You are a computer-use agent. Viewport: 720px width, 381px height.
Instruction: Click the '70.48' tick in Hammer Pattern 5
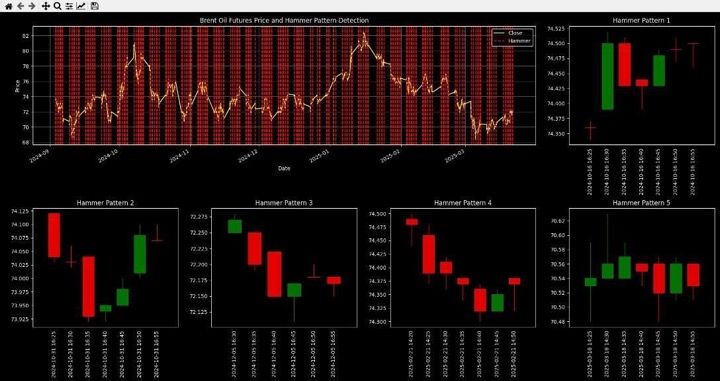559,322
